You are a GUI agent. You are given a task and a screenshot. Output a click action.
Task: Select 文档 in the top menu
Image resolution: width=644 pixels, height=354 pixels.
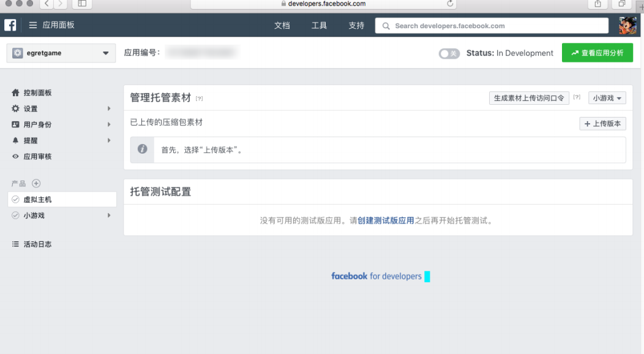tap(282, 25)
